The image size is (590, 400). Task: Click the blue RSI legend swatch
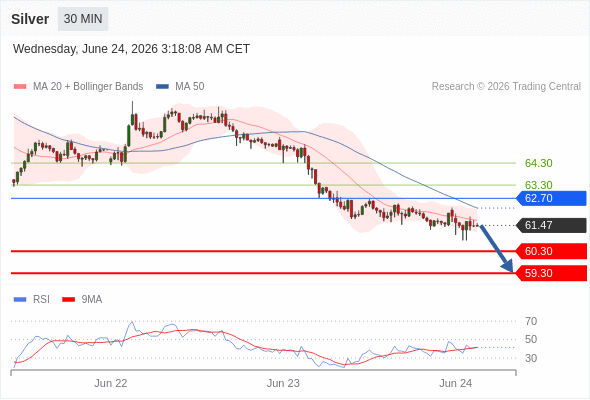coord(20,300)
